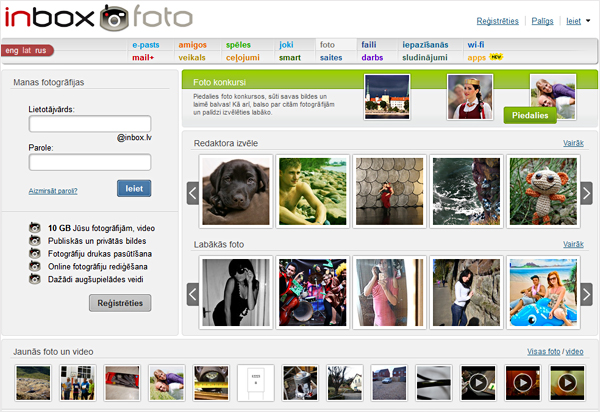This screenshot has height=412, width=600.
Task: Play the reddish middle video thumbnail
Action: 523,383
